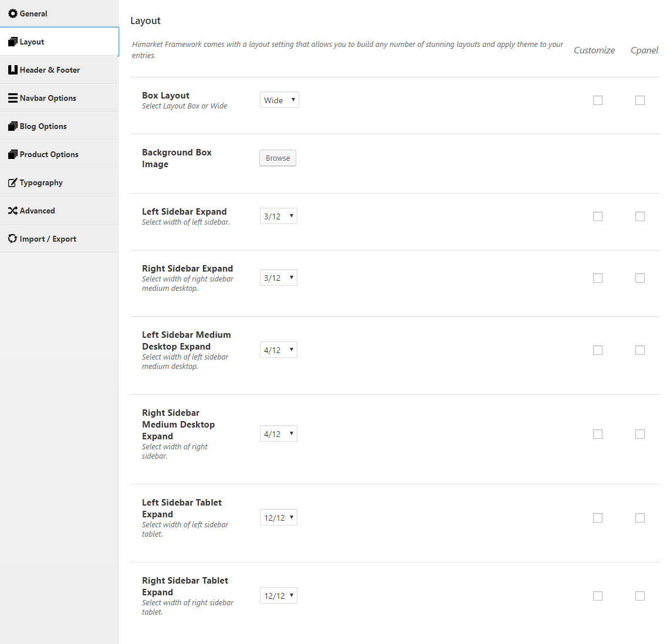Open the General settings tab
Screen dimensions: 670x644
59,13
